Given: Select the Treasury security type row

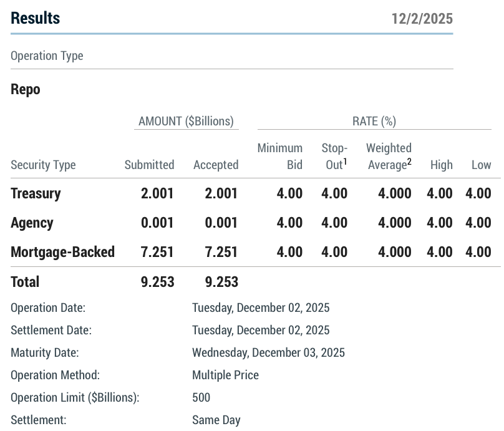Looking at the screenshot, I should (x=36, y=193).
